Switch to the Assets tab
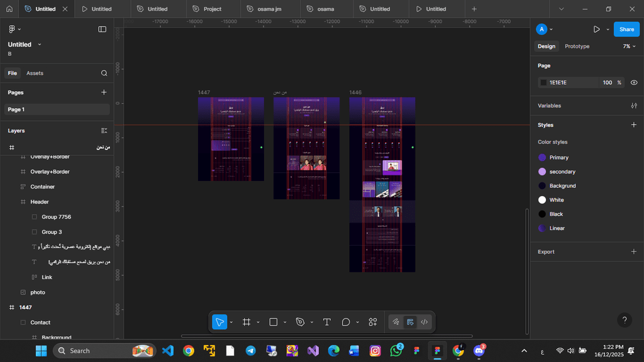 [35, 73]
